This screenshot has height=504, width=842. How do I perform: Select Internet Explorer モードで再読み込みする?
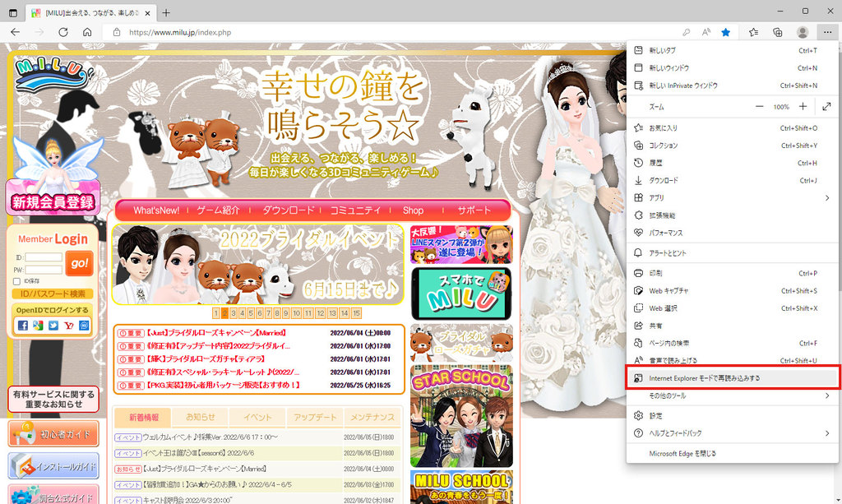click(705, 378)
